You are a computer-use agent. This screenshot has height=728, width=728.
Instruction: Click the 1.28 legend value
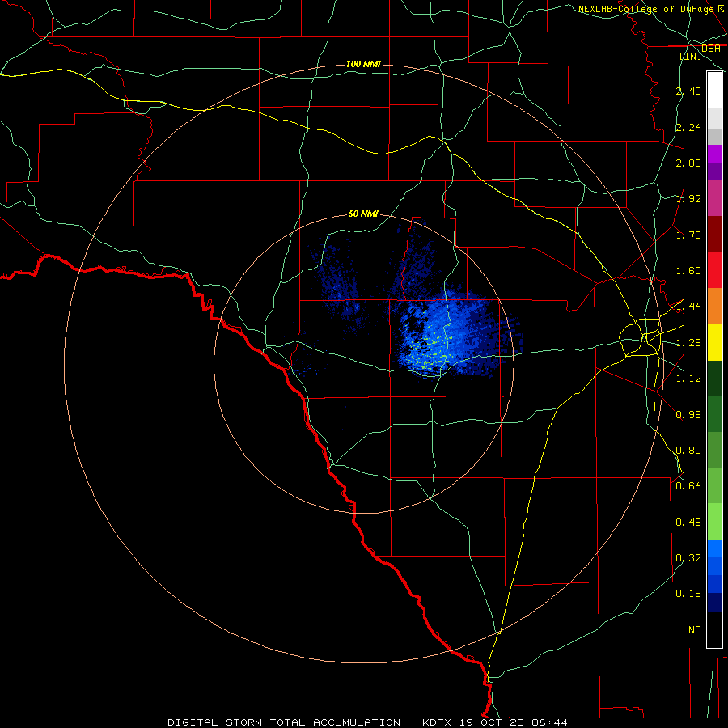point(688,343)
